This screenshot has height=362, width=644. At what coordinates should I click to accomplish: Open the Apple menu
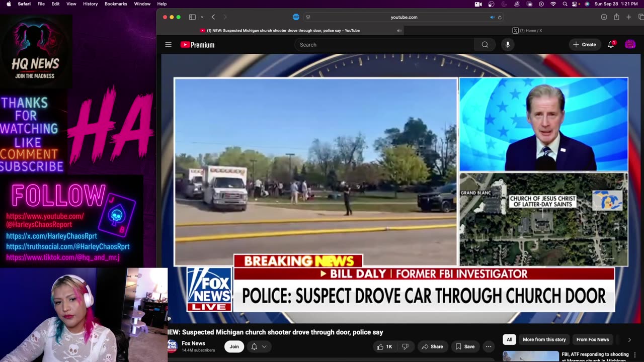[x=9, y=4]
